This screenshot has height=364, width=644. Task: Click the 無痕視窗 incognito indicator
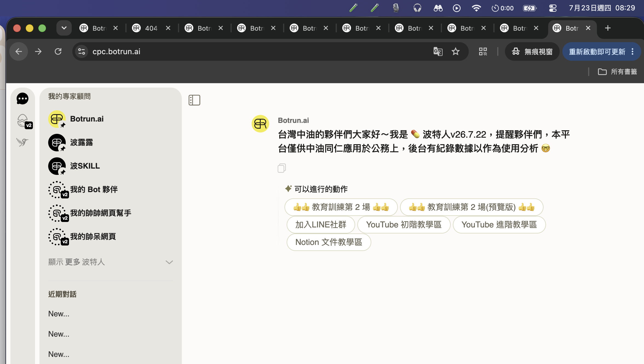532,51
